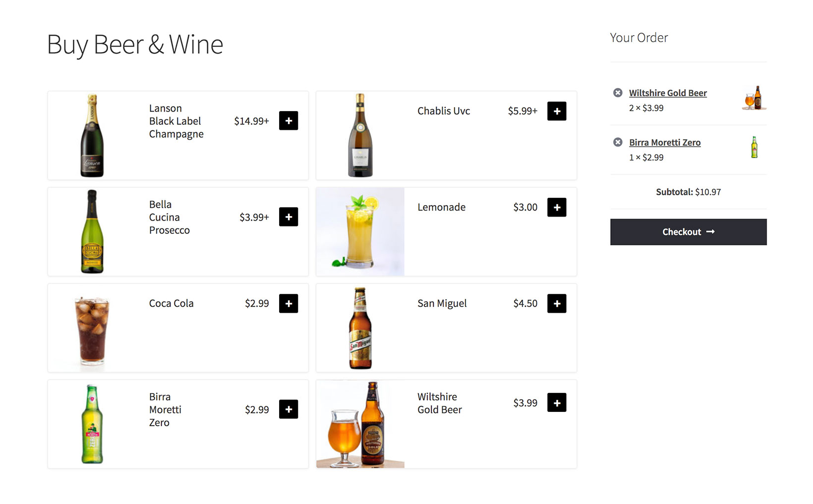This screenshot has width=813, height=504.
Task: Click the Coca Cola glass photo
Action: [x=92, y=328]
